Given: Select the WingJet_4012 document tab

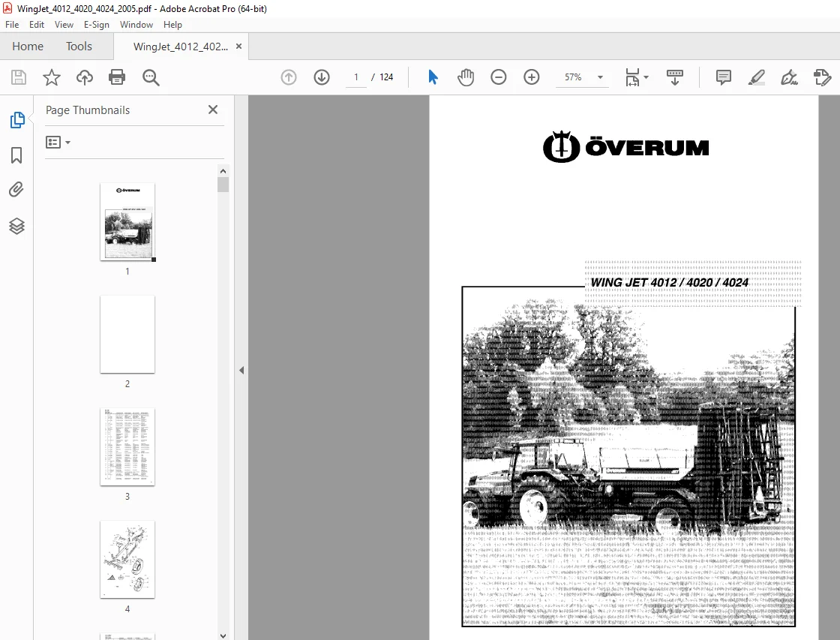Looking at the screenshot, I should (181, 47).
